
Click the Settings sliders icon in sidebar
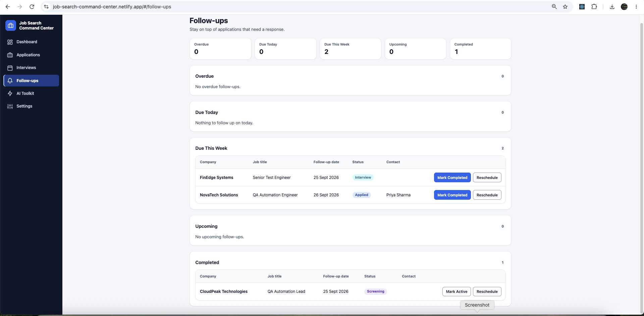tap(10, 106)
